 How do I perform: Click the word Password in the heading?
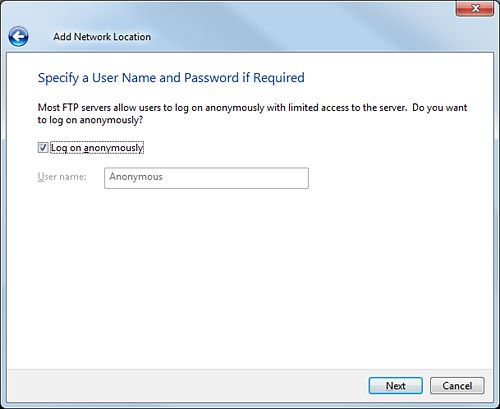point(211,78)
